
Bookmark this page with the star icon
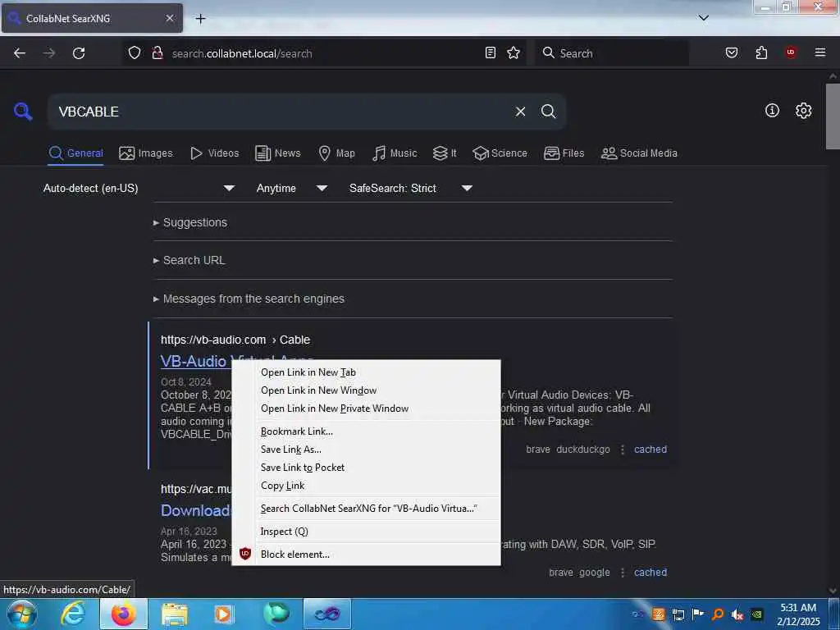coord(514,52)
